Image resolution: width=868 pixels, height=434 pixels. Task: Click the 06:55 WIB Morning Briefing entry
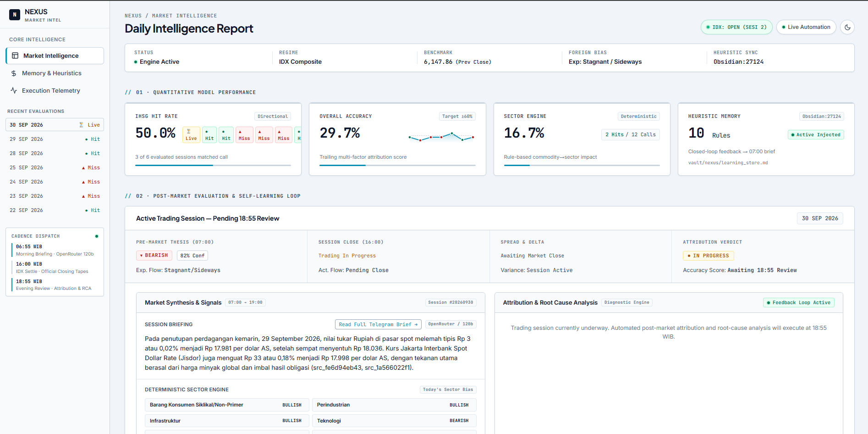55,250
